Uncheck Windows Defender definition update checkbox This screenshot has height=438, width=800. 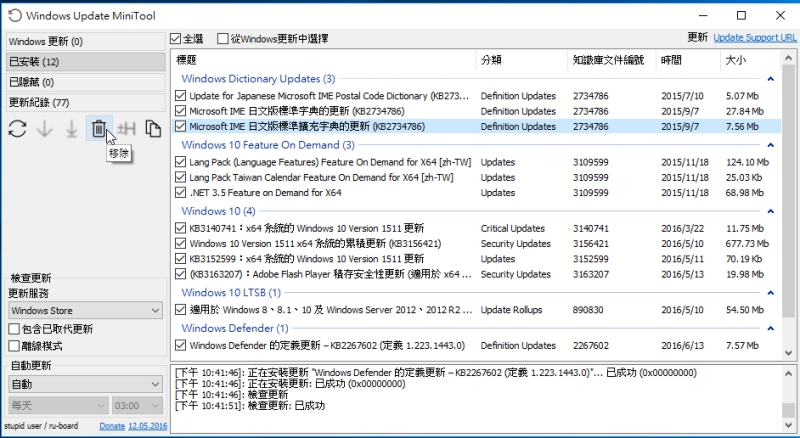pyautogui.click(x=180, y=346)
